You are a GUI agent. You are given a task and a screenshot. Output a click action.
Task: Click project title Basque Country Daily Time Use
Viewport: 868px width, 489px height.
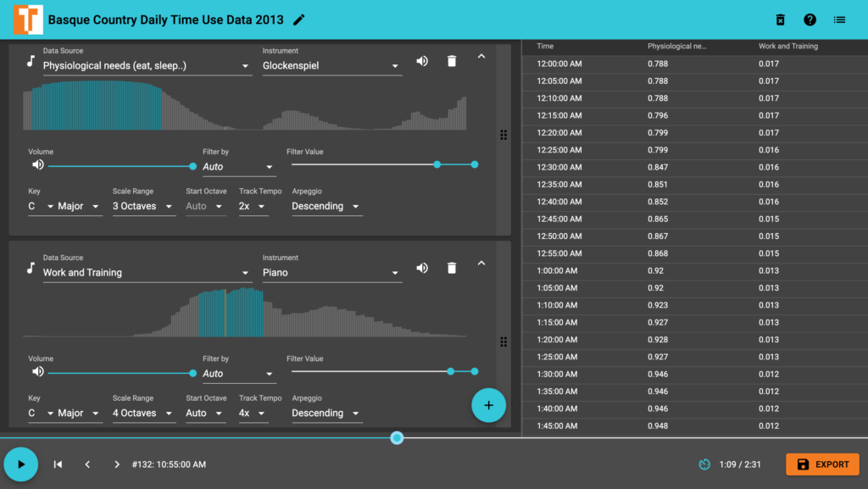point(165,19)
